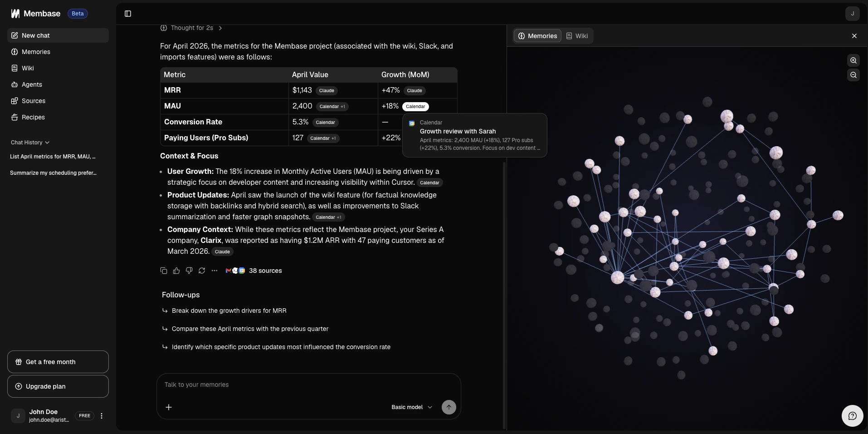Open chat 'Summarize my scheduling prefer...'
The image size is (868, 434).
coord(53,173)
